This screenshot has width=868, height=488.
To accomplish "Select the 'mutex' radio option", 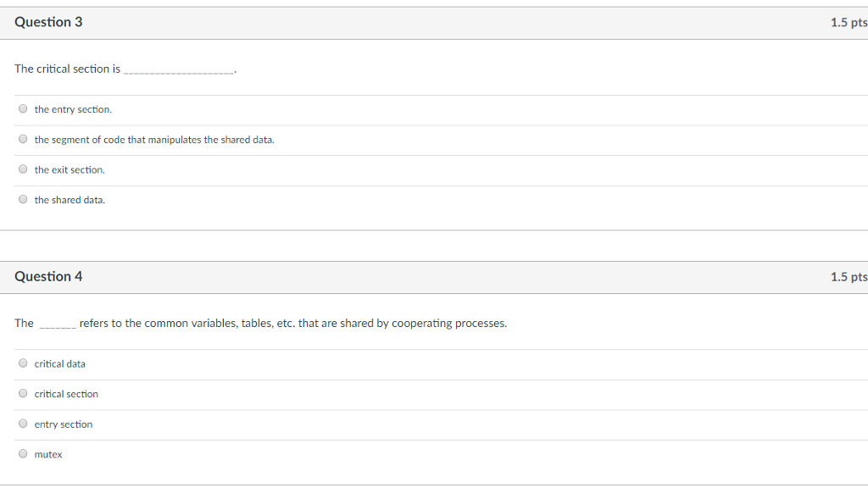I will pyautogui.click(x=23, y=454).
